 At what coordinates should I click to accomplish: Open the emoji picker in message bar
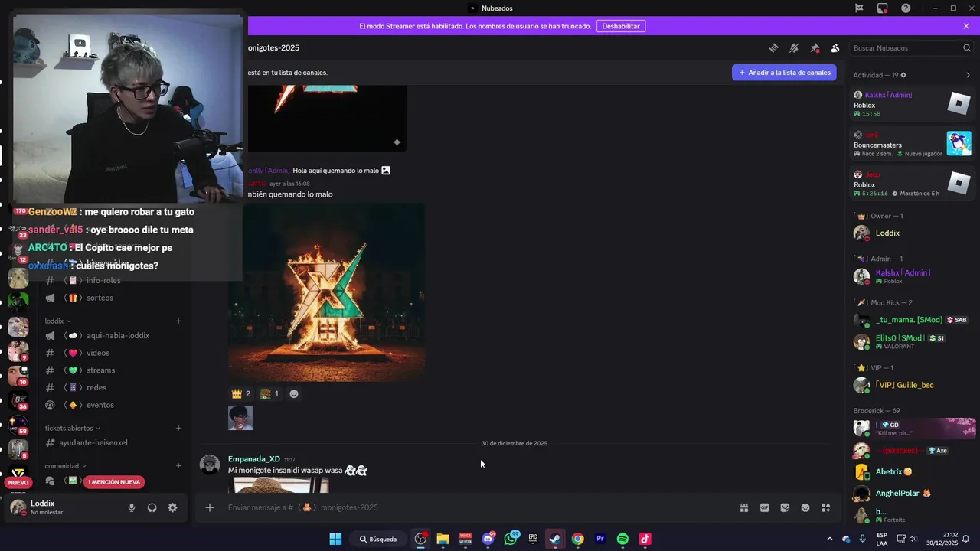point(805,507)
